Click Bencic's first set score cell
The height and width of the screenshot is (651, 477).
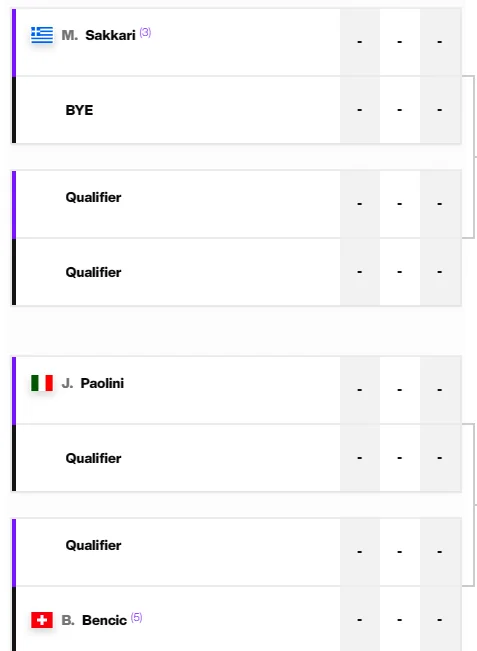pyautogui.click(x=360, y=620)
